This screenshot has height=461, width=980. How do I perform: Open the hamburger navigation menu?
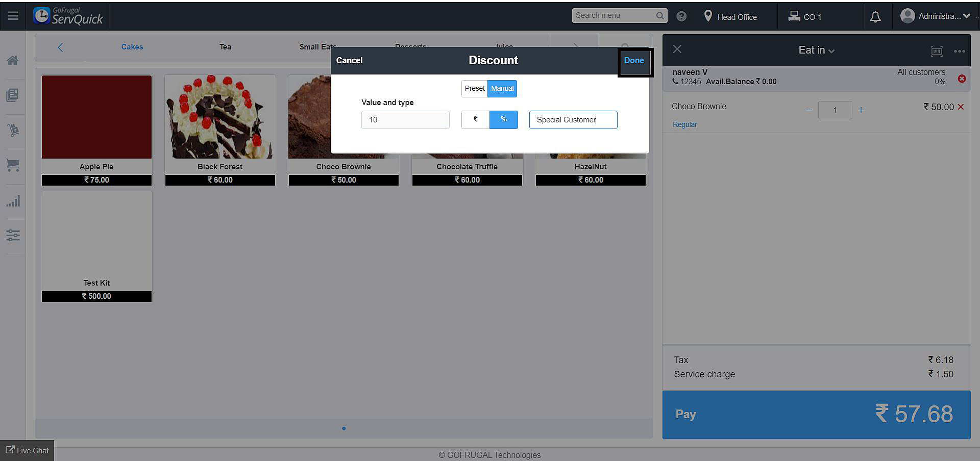tap(13, 16)
